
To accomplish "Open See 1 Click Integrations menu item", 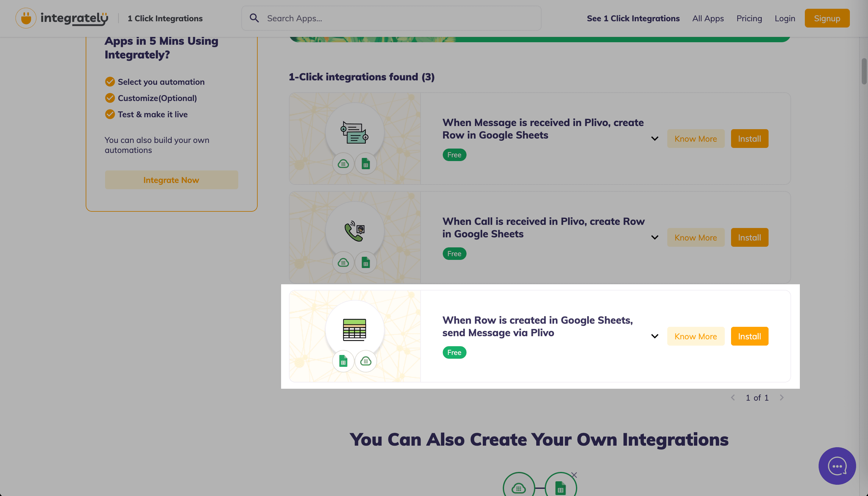I will click(633, 18).
